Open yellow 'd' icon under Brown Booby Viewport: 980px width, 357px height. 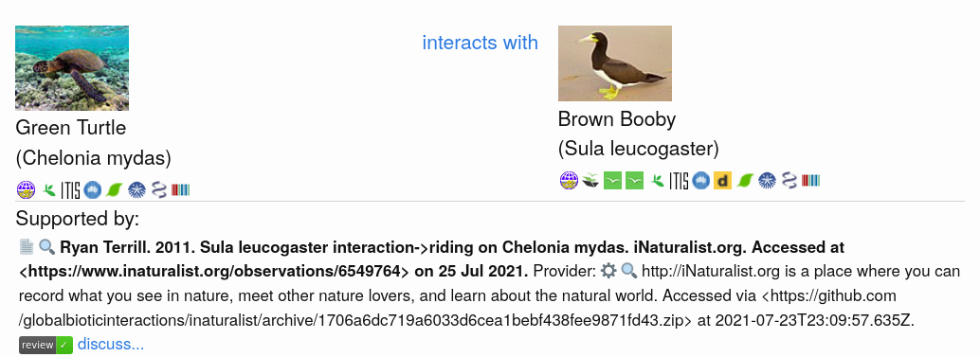pos(722,180)
